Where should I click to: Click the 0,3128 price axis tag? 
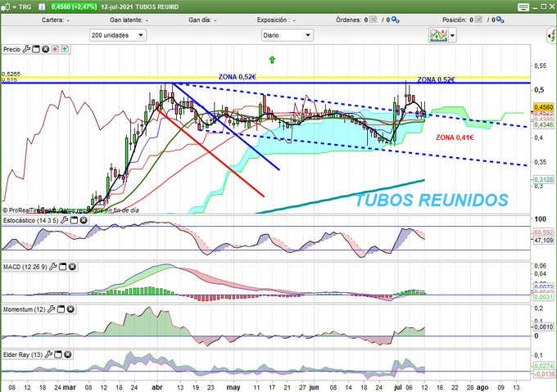[544, 180]
